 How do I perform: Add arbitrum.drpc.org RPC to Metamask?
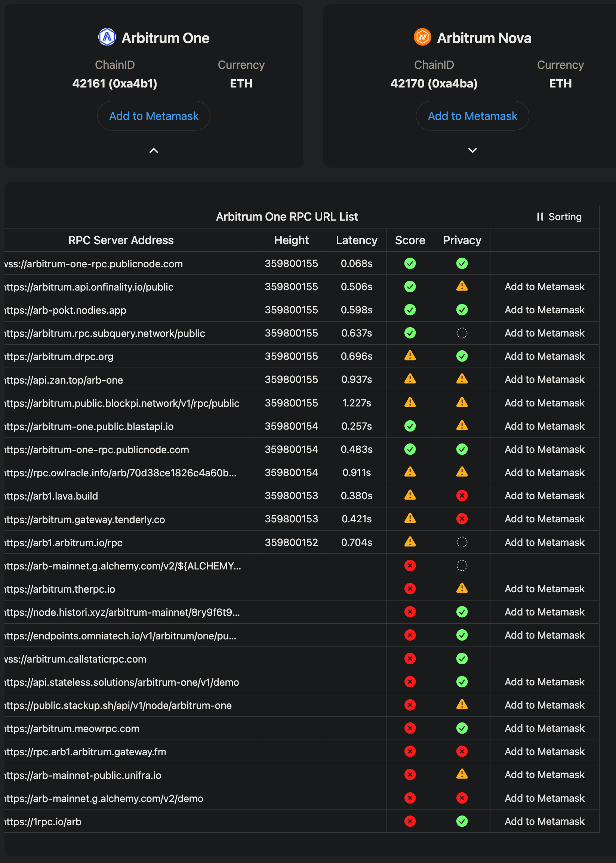click(x=544, y=356)
